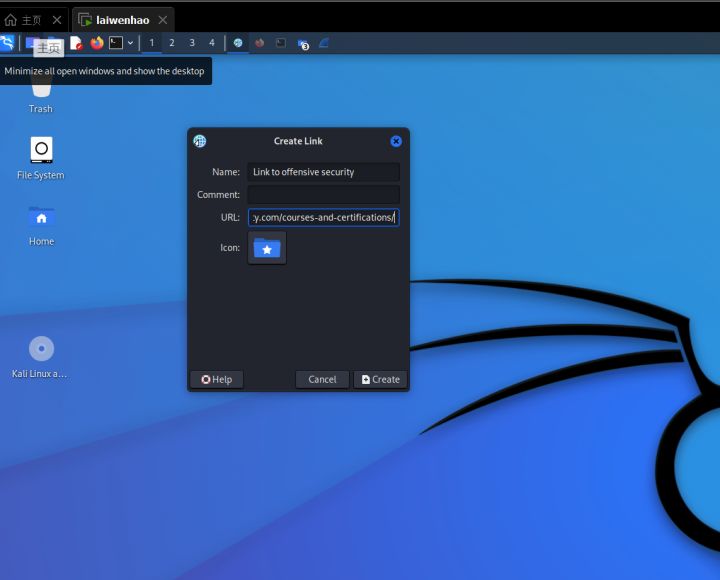Close the 主页 tab
Screen dimensions: 720x580
[x=57, y=20]
